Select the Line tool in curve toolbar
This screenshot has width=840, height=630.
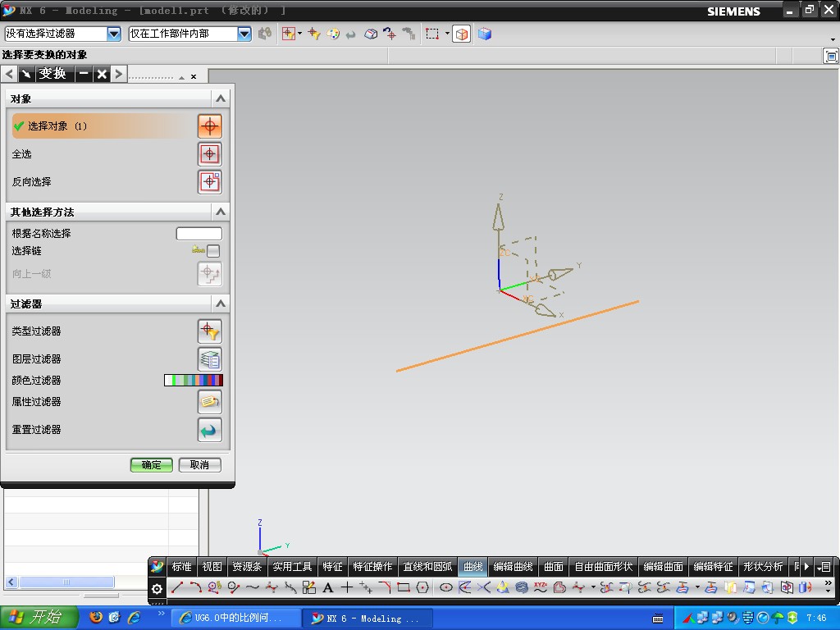coord(177,587)
